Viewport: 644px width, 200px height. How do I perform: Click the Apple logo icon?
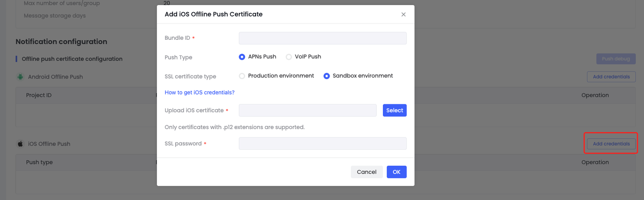pos(21,144)
